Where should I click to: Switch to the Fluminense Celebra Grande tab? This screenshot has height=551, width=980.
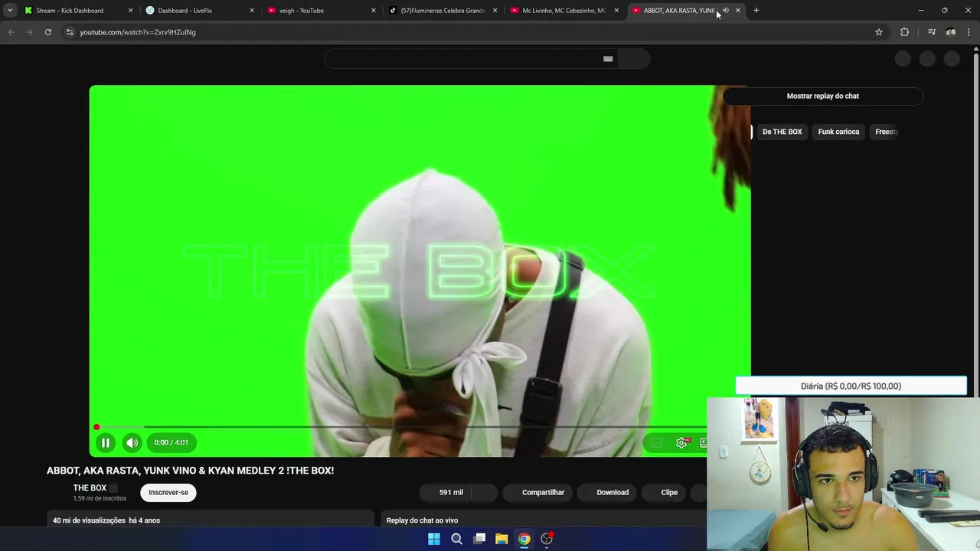[x=443, y=11]
